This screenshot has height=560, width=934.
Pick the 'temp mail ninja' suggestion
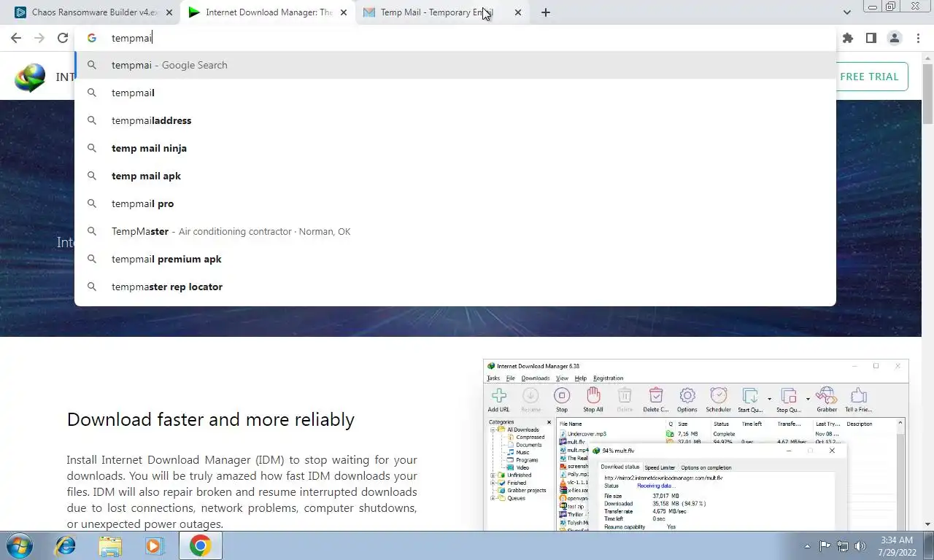coord(455,148)
